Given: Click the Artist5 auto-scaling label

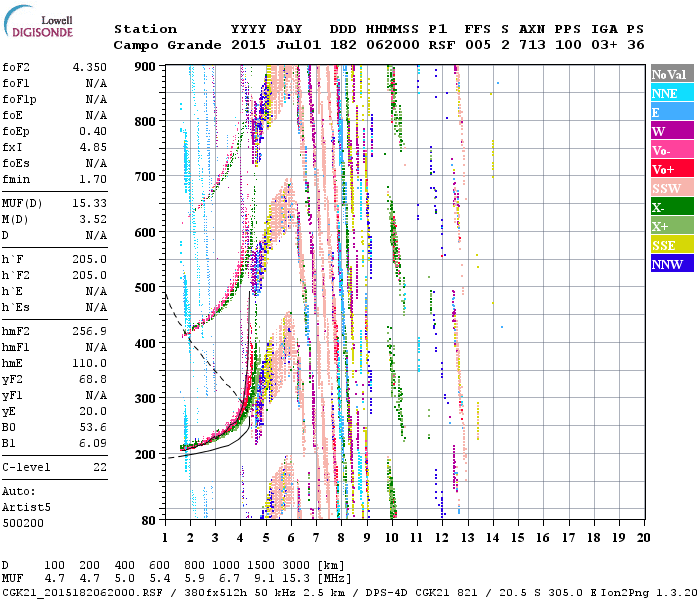Looking at the screenshot, I should click(x=26, y=508).
